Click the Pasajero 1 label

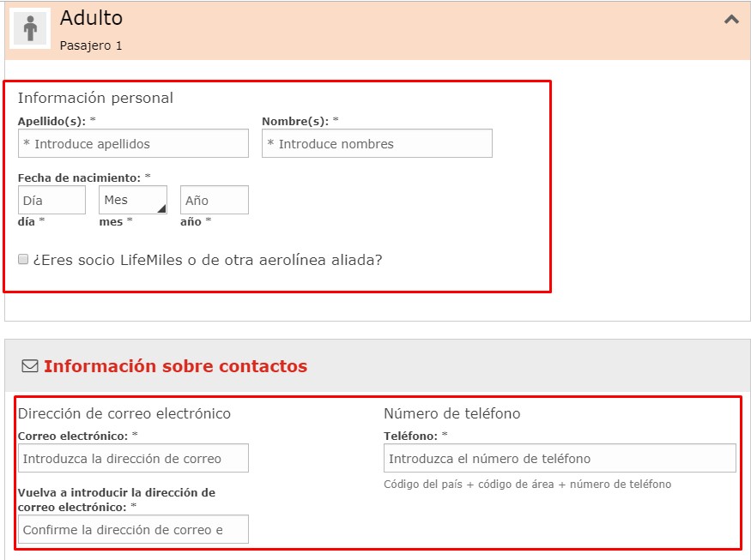[90, 45]
